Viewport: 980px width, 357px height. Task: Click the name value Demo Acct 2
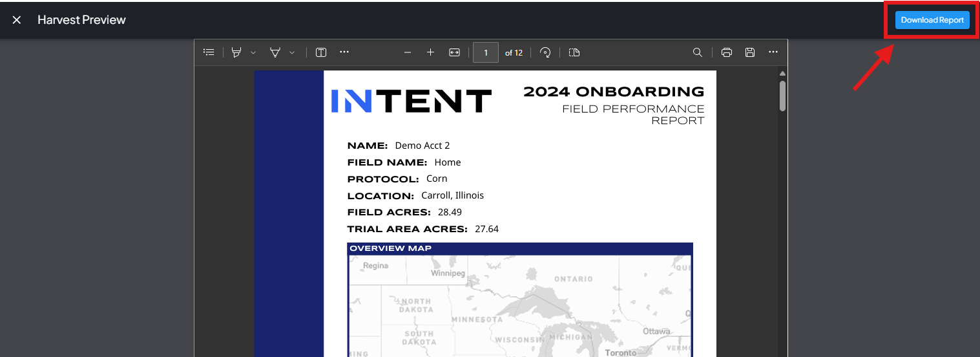coord(422,146)
